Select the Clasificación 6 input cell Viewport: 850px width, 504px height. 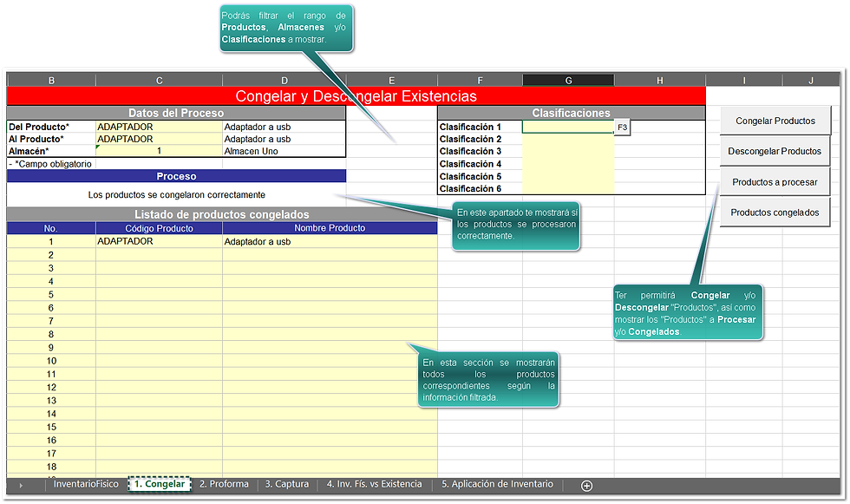568,188
